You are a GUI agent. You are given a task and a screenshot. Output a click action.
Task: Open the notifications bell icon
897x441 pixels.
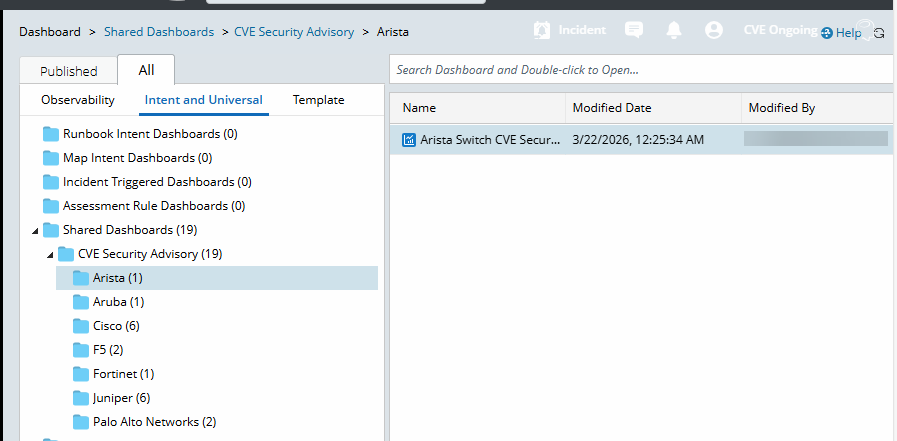674,30
